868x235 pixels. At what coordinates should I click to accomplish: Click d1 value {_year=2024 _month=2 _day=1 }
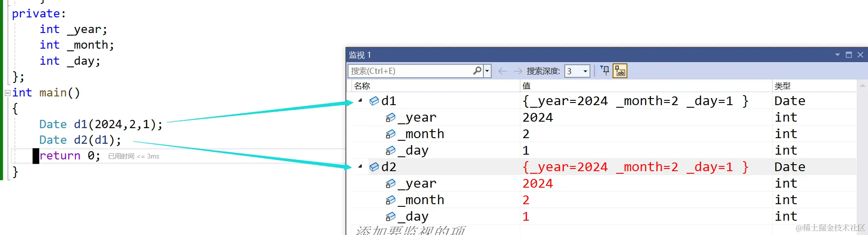coord(635,101)
